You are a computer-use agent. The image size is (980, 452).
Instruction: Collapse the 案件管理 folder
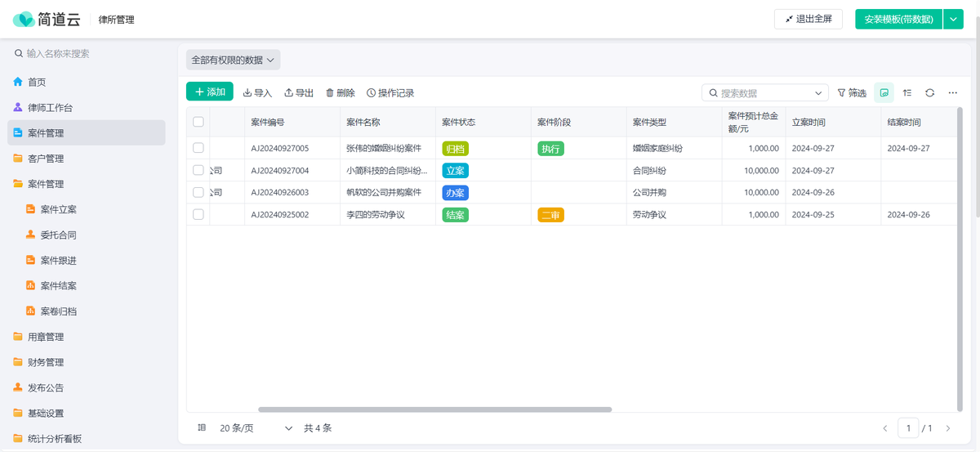click(86, 184)
